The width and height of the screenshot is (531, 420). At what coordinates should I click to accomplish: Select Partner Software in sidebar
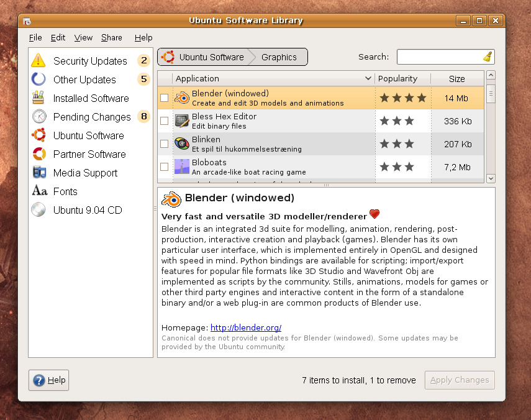pyautogui.click(x=89, y=154)
